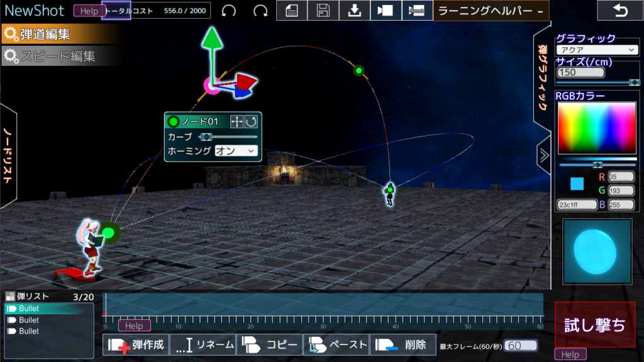Click the サイズ input field showing 150
The image size is (644, 362).
point(580,73)
